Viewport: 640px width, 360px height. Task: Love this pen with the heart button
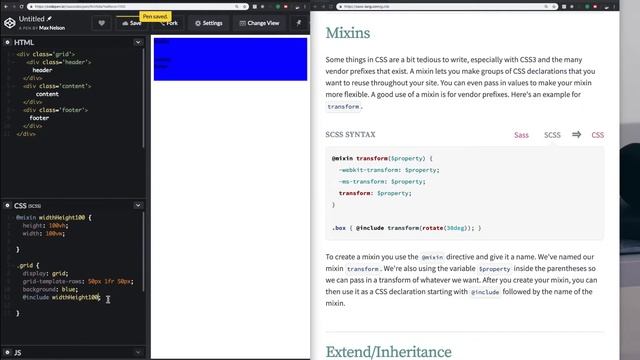pos(102,23)
